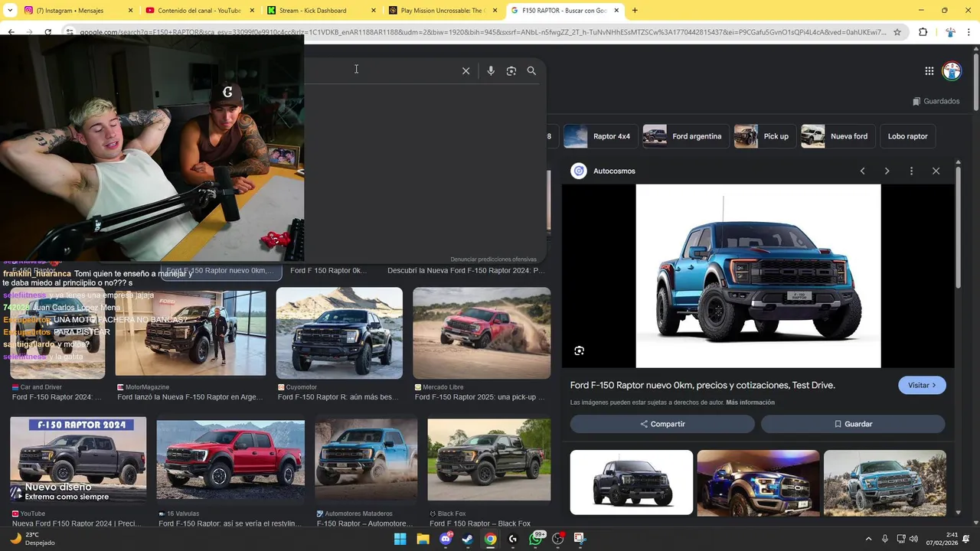980x551 pixels.
Task: Click the magnifier search submit icon
Action: coord(531,70)
